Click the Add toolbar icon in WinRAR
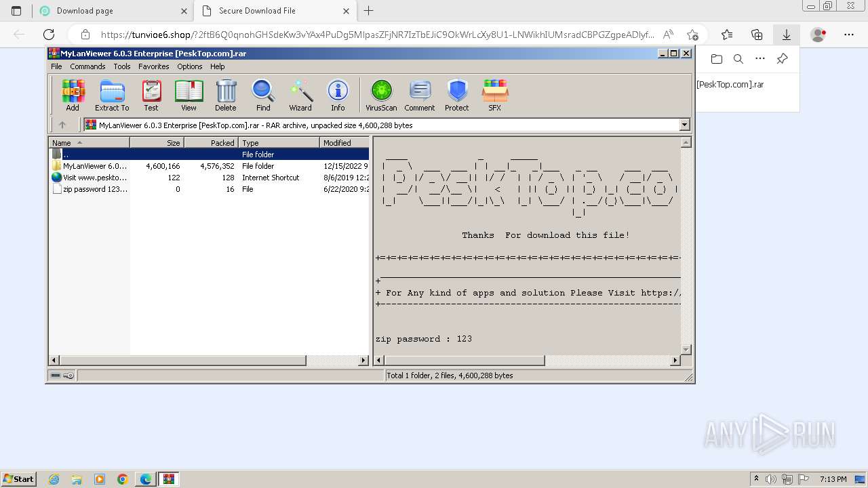 pos(73,95)
